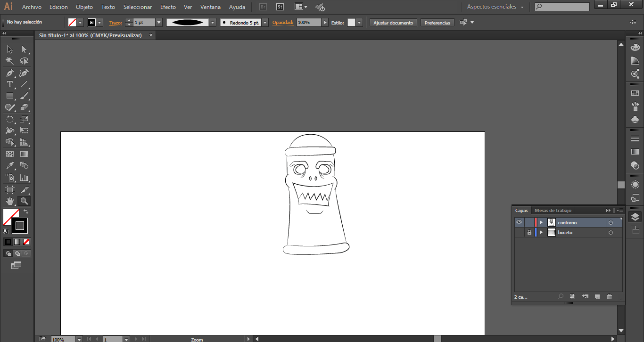Expand the contorno layer contents

(x=541, y=222)
